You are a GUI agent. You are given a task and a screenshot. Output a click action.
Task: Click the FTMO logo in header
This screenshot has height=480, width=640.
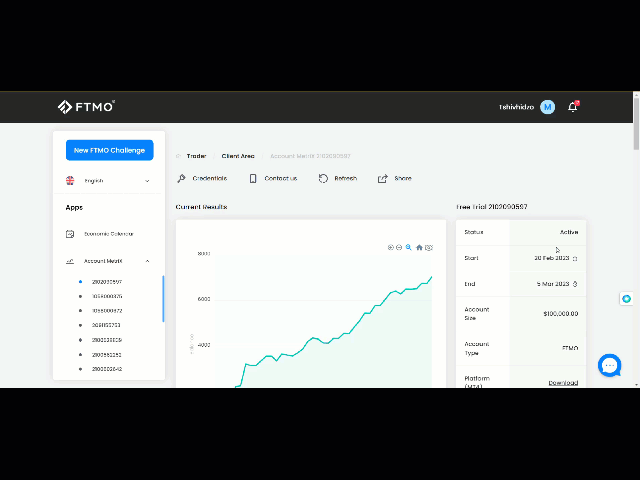(x=86, y=107)
